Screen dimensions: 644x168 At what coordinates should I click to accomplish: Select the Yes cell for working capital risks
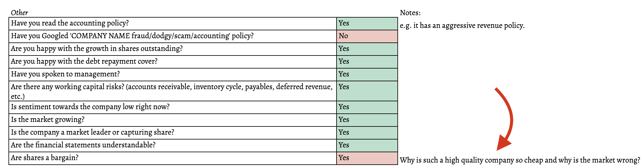[x=367, y=91]
